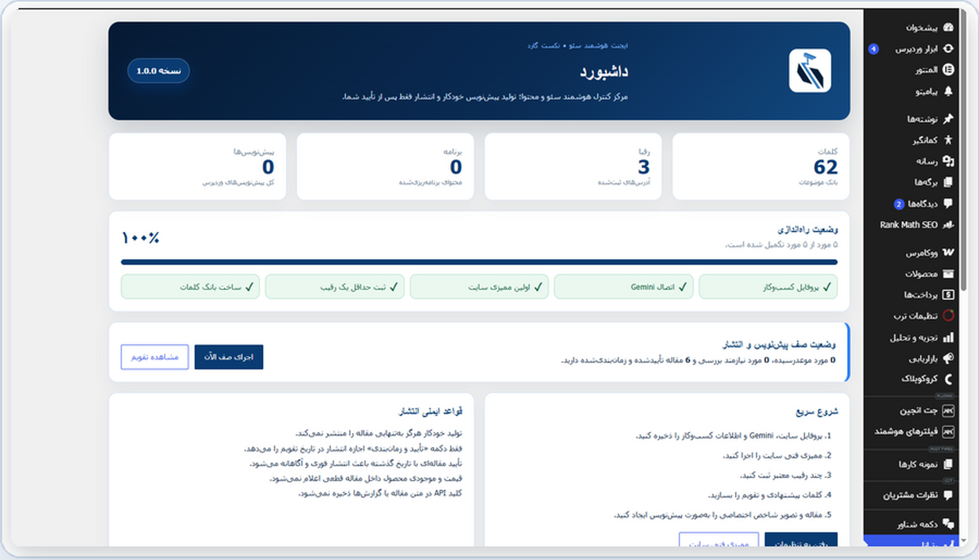Click the پرداخت‌ها payments icon
This screenshot has width=979, height=560.
(948, 295)
